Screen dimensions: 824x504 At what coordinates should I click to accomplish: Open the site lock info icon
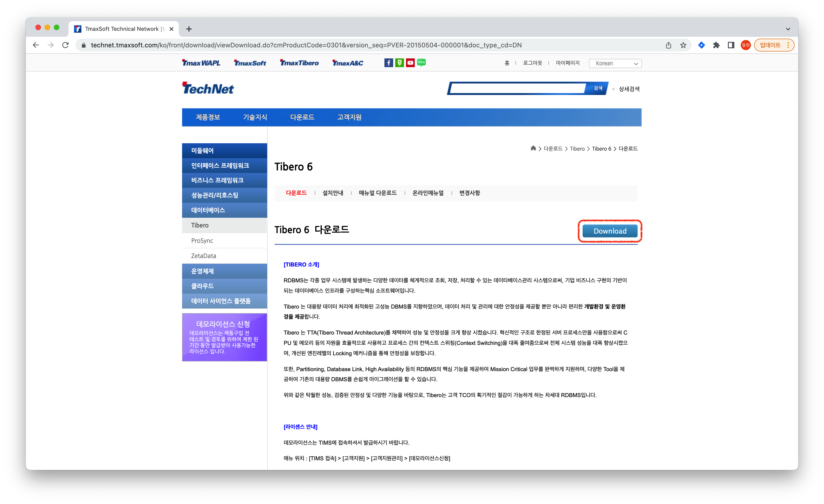[84, 45]
